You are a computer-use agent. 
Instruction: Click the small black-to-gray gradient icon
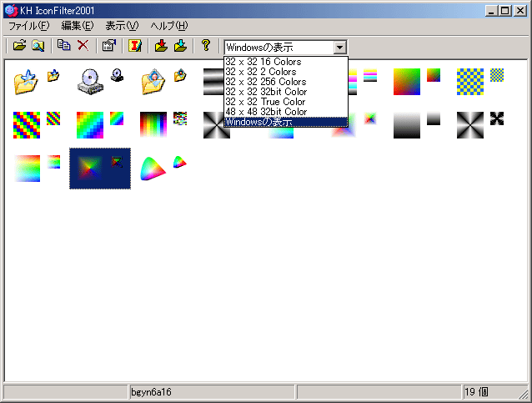(434, 118)
